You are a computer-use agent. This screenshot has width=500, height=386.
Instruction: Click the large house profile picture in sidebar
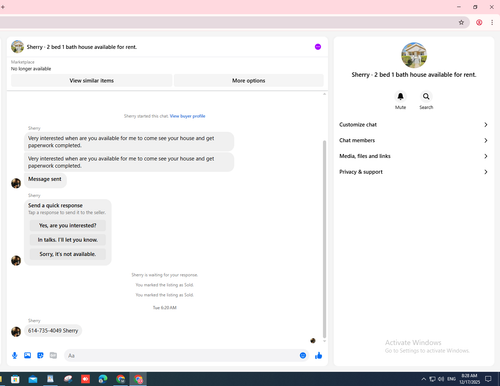pyautogui.click(x=414, y=55)
